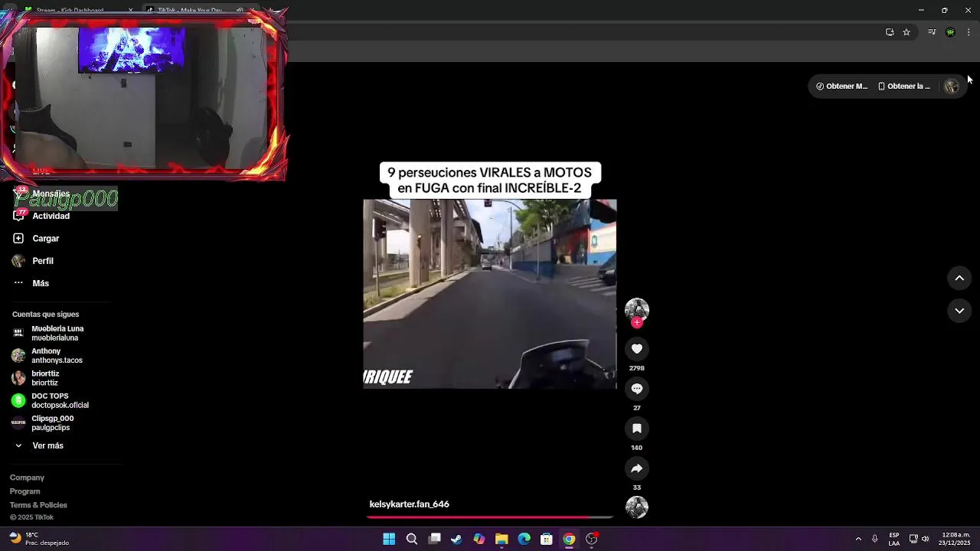Open Microsoft Store from taskbar

[547, 539]
